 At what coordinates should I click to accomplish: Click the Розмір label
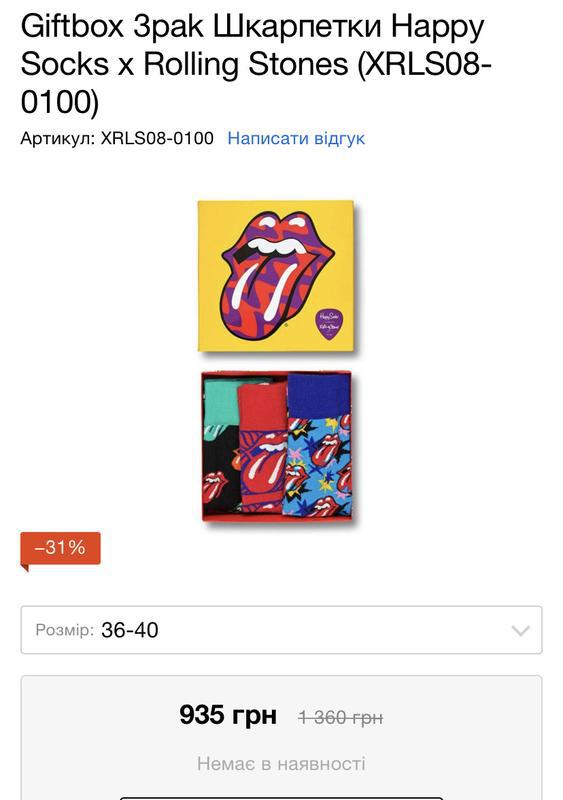tap(64, 630)
